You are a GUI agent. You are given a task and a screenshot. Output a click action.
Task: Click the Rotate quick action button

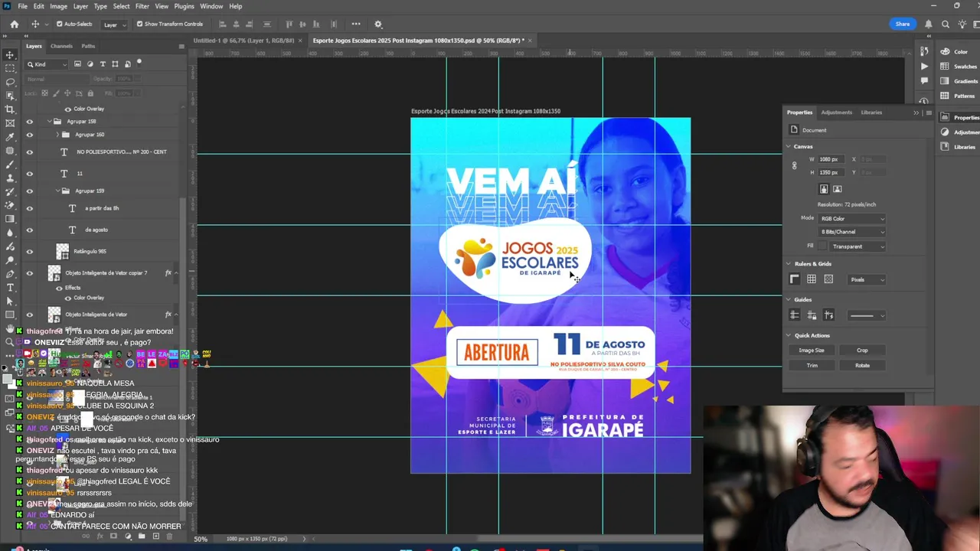862,365
